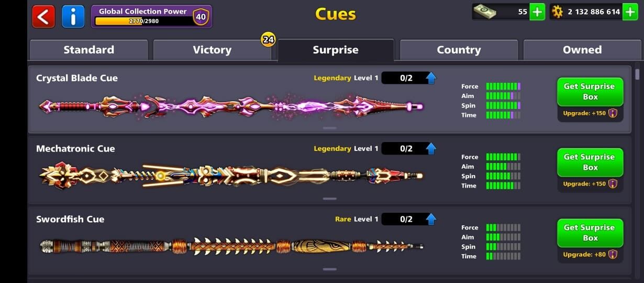644x283 pixels.
Task: Add coins with green plus button
Action: tap(630, 12)
